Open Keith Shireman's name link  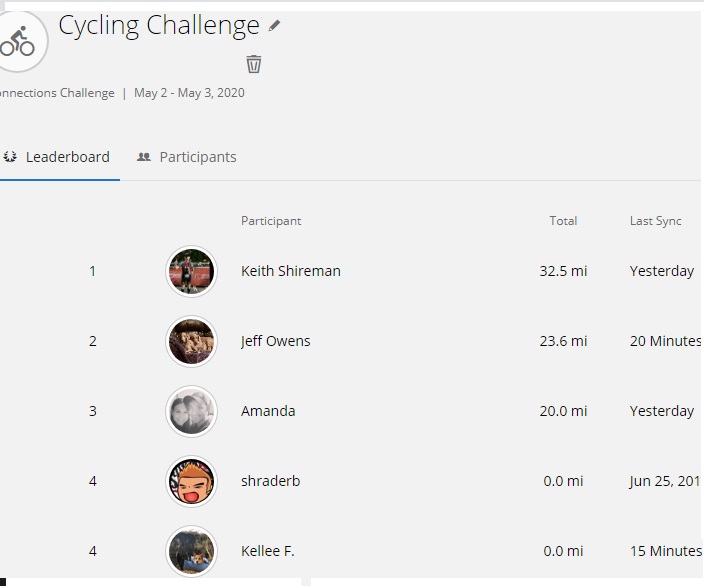click(291, 271)
